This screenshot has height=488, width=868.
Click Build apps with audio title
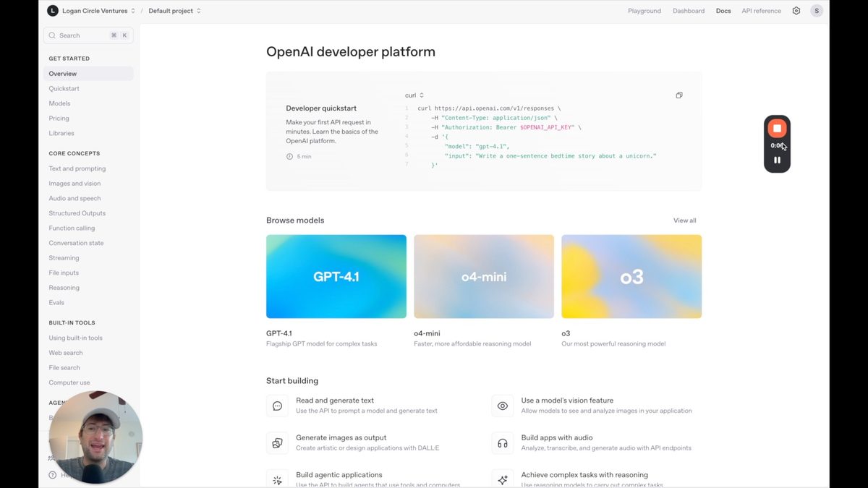557,437
